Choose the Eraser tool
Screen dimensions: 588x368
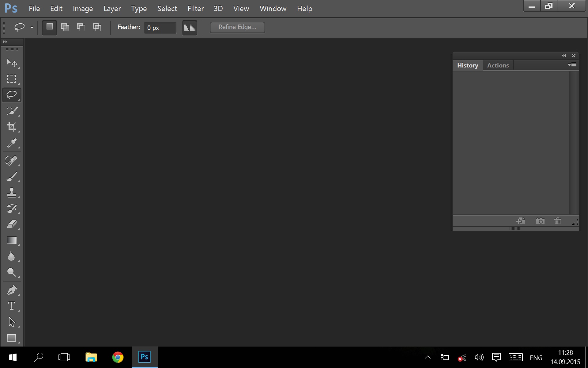point(12,224)
